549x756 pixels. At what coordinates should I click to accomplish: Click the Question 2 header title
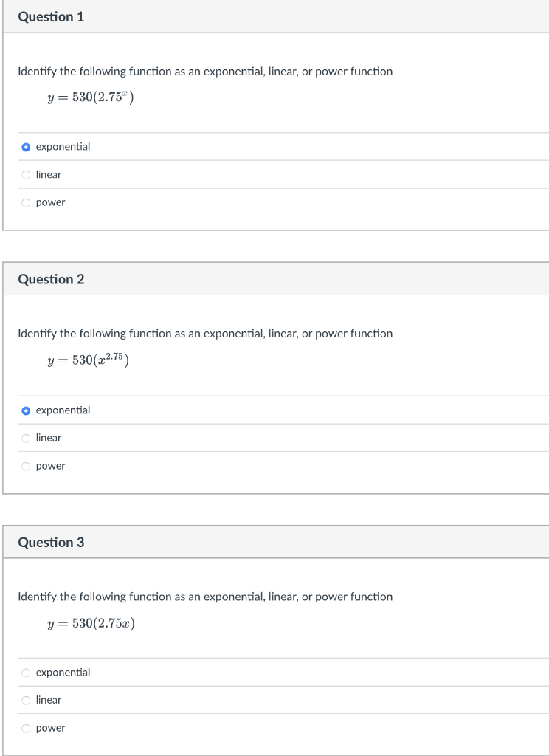(x=51, y=279)
